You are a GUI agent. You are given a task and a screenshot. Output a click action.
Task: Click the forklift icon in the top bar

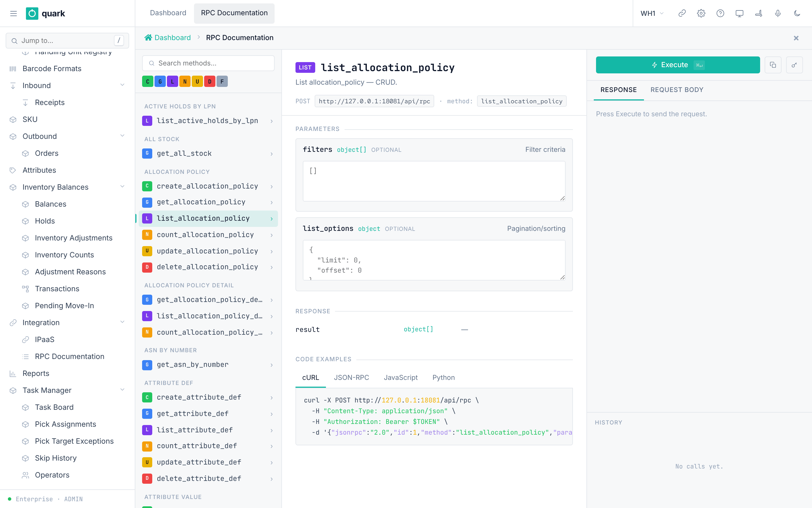pos(758,14)
